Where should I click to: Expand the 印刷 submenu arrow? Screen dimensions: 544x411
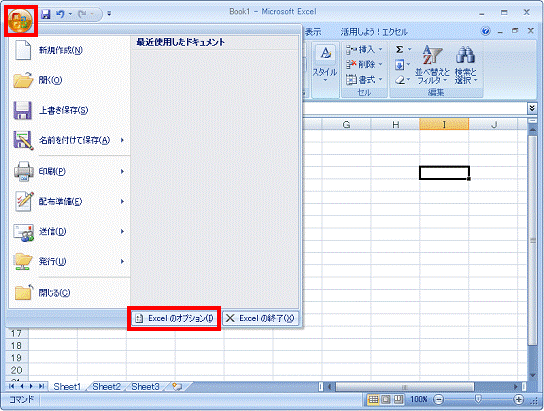tap(122, 171)
